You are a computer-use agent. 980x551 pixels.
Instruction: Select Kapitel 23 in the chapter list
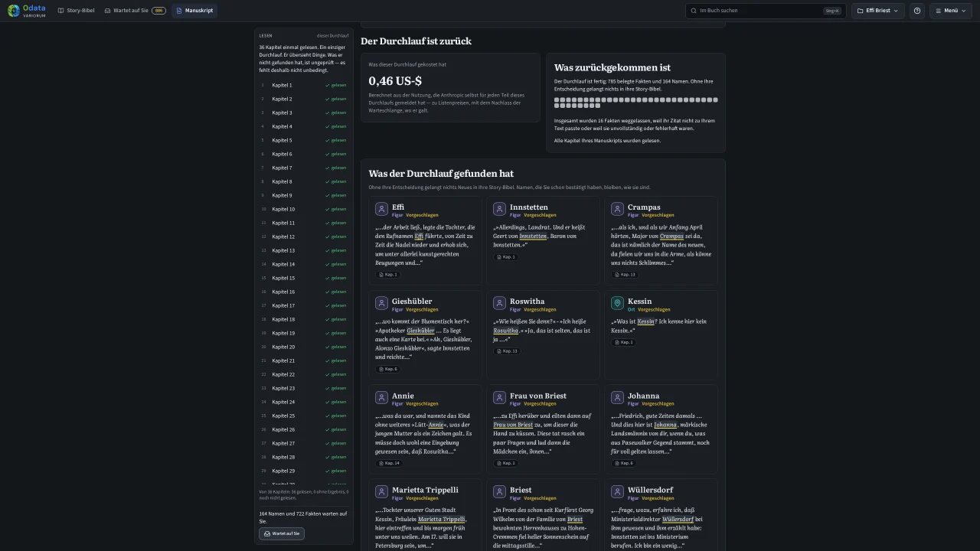pos(304,388)
